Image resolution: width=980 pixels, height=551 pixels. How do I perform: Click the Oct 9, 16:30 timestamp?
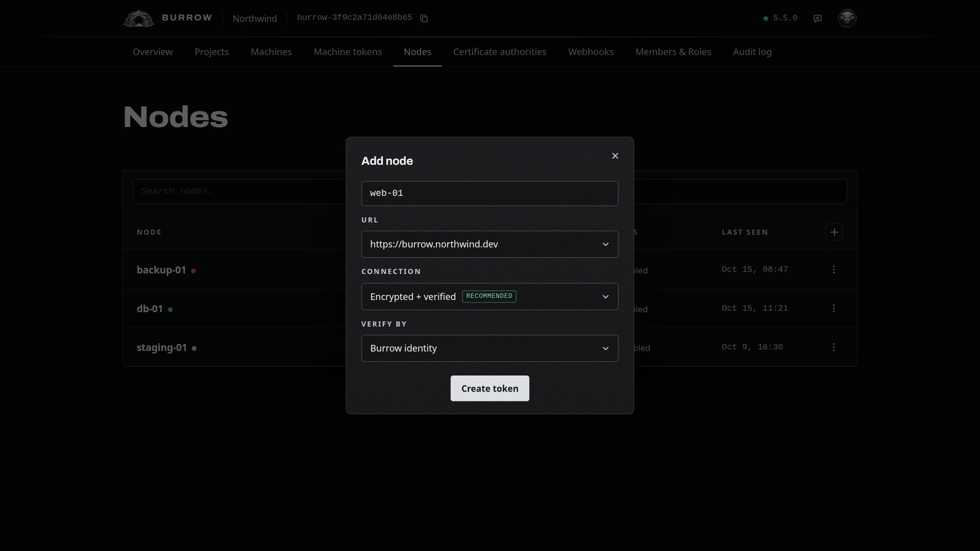click(x=752, y=347)
